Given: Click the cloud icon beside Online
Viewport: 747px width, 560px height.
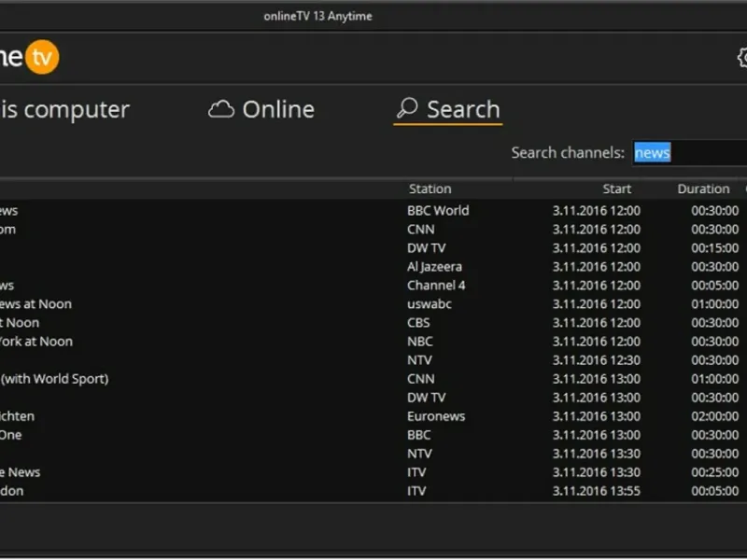Looking at the screenshot, I should coord(221,109).
